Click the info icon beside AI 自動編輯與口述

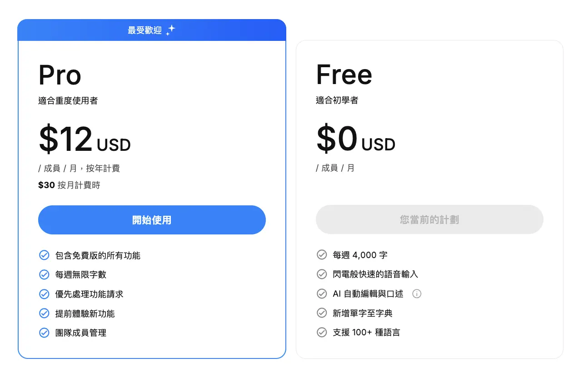[x=417, y=294]
